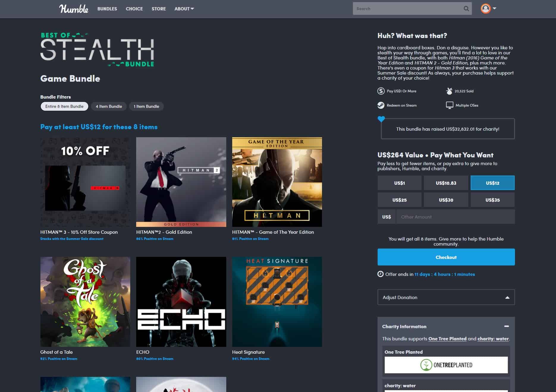Collapse the Charity Information section

[507, 326]
